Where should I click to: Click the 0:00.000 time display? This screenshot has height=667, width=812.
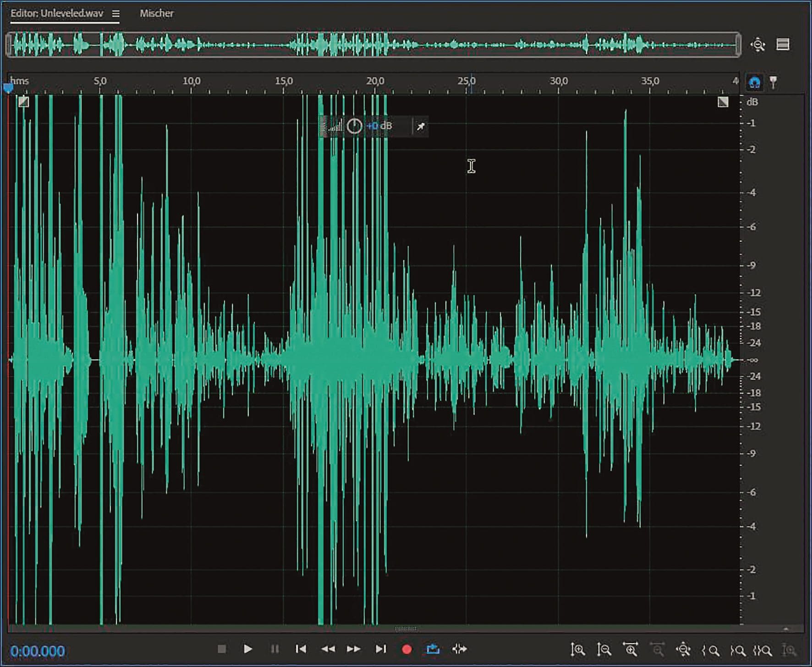pyautogui.click(x=38, y=651)
